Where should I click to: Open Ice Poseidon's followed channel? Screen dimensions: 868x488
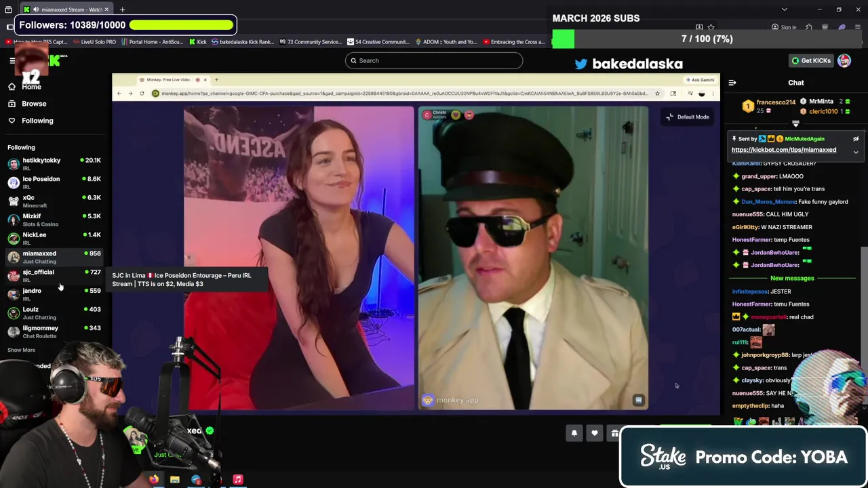coord(54,182)
